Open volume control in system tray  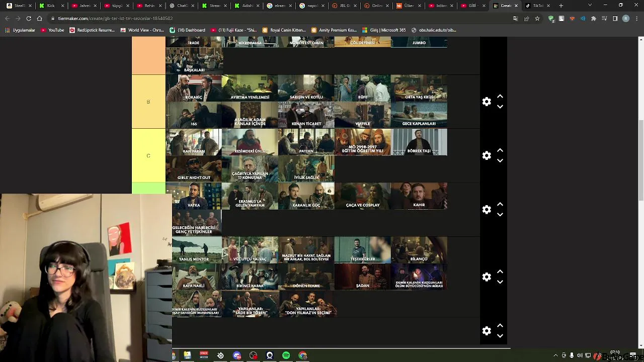coord(579,355)
